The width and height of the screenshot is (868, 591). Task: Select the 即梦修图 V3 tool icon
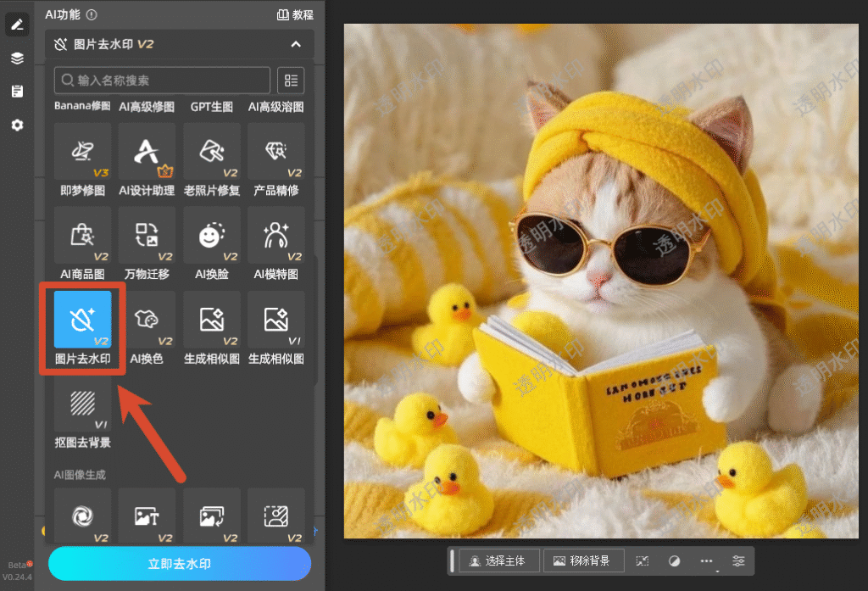82,151
